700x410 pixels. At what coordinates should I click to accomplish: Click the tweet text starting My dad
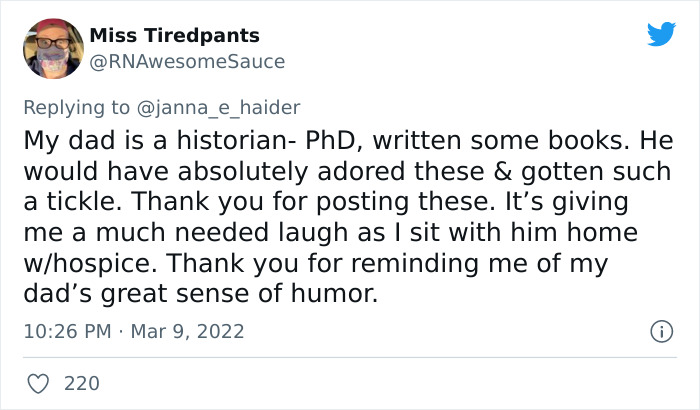(x=348, y=217)
